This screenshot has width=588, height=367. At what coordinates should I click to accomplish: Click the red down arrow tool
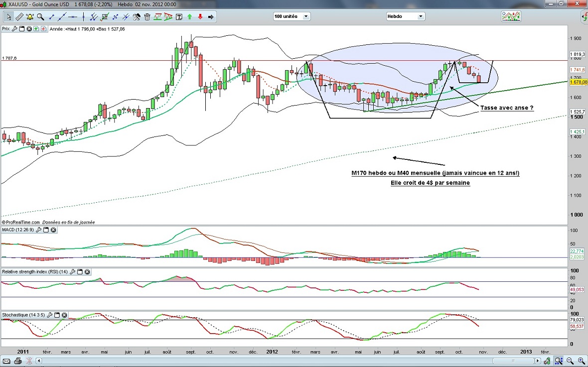200,17
